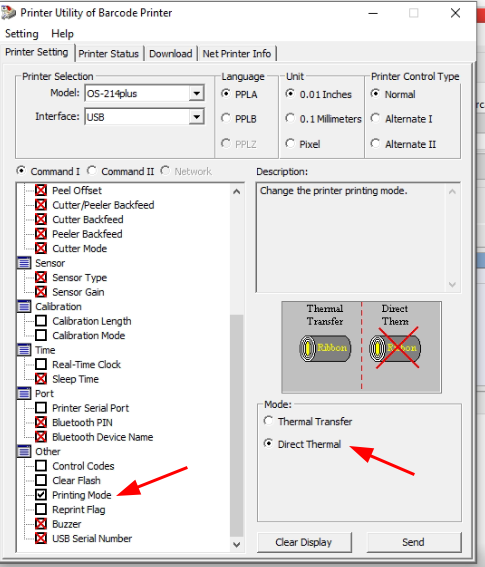Toggle the Cutter/Peeler Backfeed checkbox
This screenshot has height=567, width=485.
[41, 205]
